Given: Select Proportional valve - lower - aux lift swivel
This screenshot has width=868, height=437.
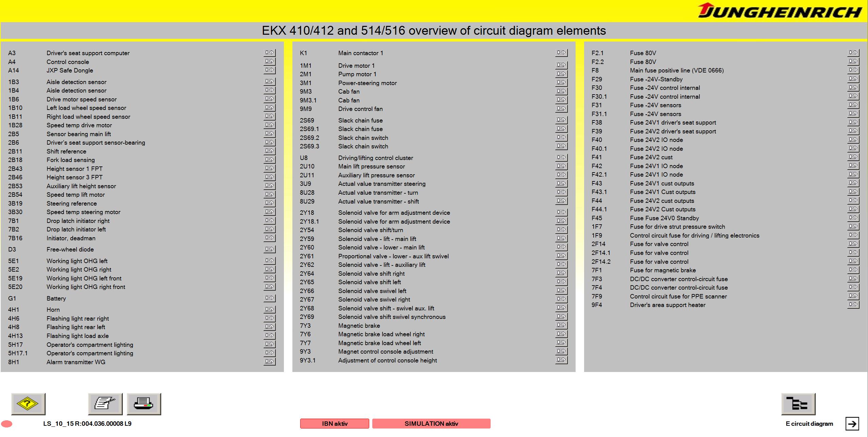Looking at the screenshot, I should (393, 256).
